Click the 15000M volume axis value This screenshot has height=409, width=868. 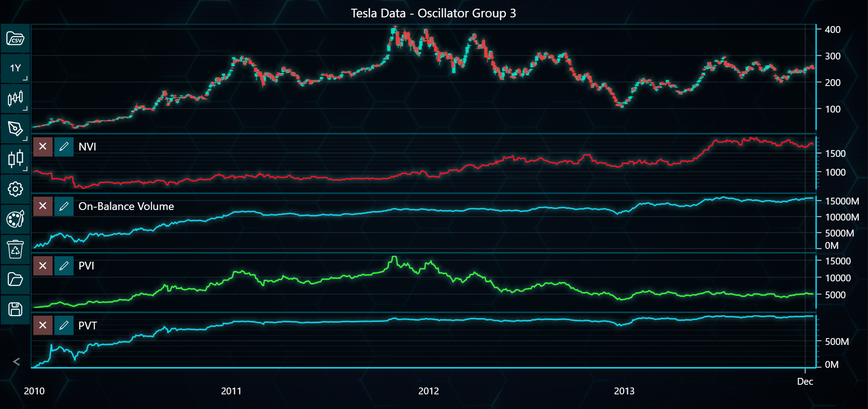[x=842, y=201]
